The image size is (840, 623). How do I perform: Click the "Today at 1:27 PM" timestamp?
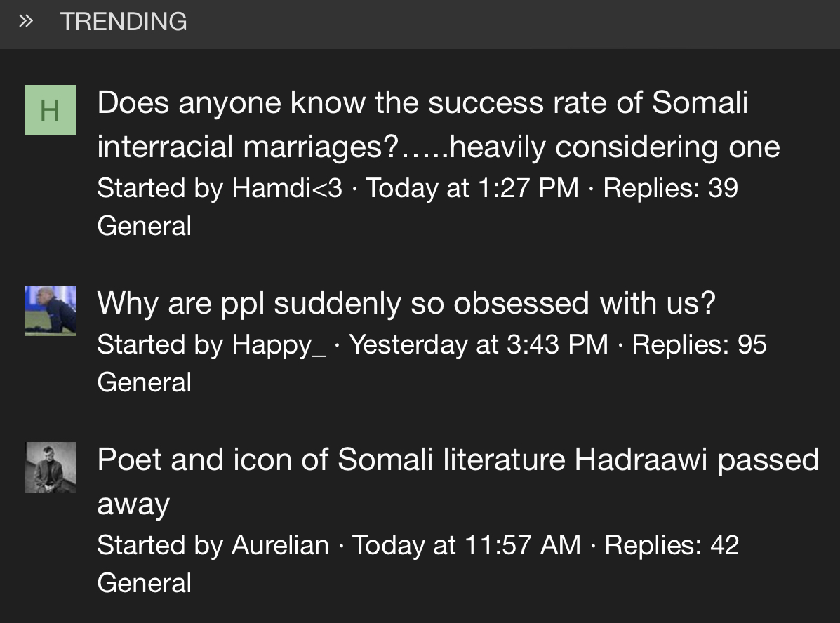point(472,188)
